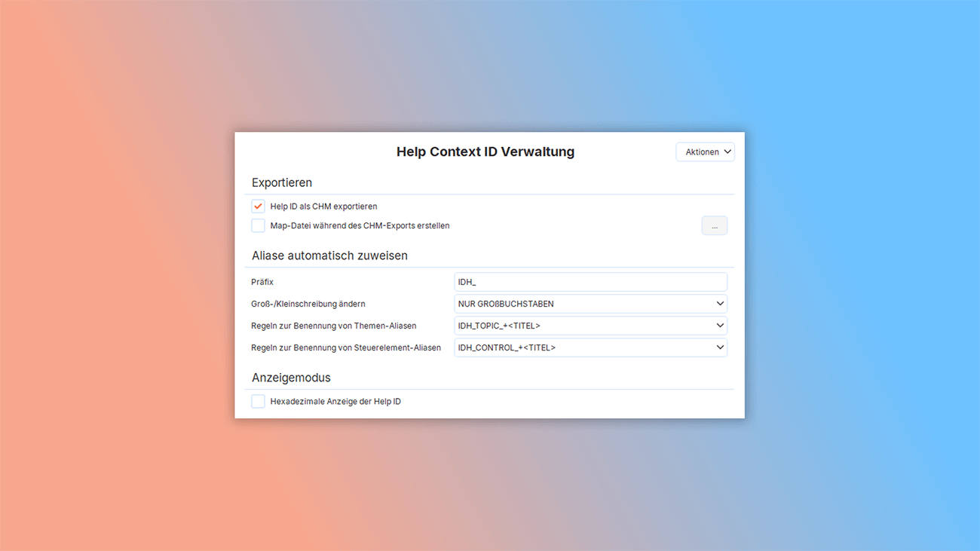This screenshot has height=551, width=980.
Task: Click the arrow icon of Groß-/Kleinschreibung selector
Action: click(x=720, y=304)
